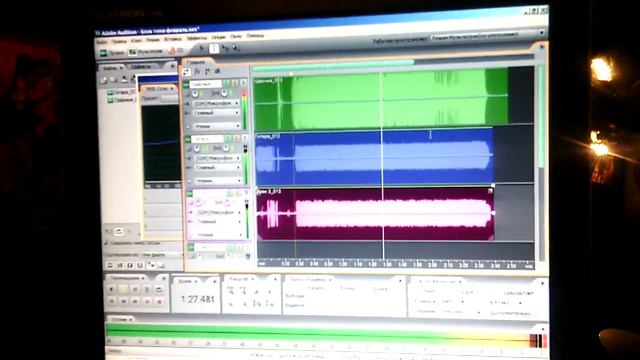The height and width of the screenshot is (360, 640).
Task: Open the Эффекты menu
Action: [197, 38]
